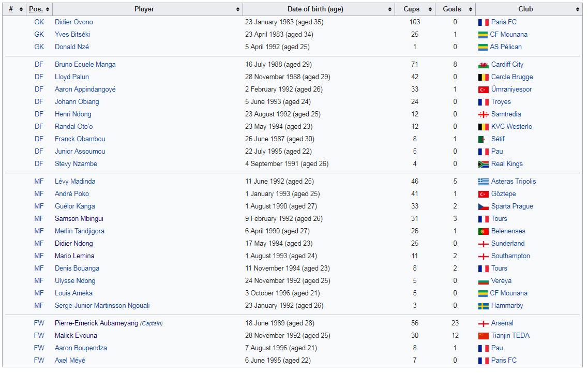Open the Hammarby club link
The image size is (588, 373).
click(x=507, y=305)
